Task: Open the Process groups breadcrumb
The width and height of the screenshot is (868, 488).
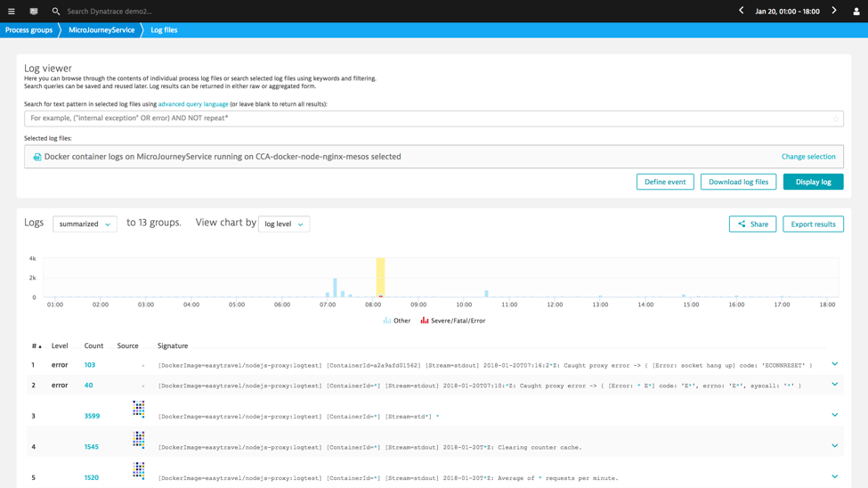Action: (28, 30)
